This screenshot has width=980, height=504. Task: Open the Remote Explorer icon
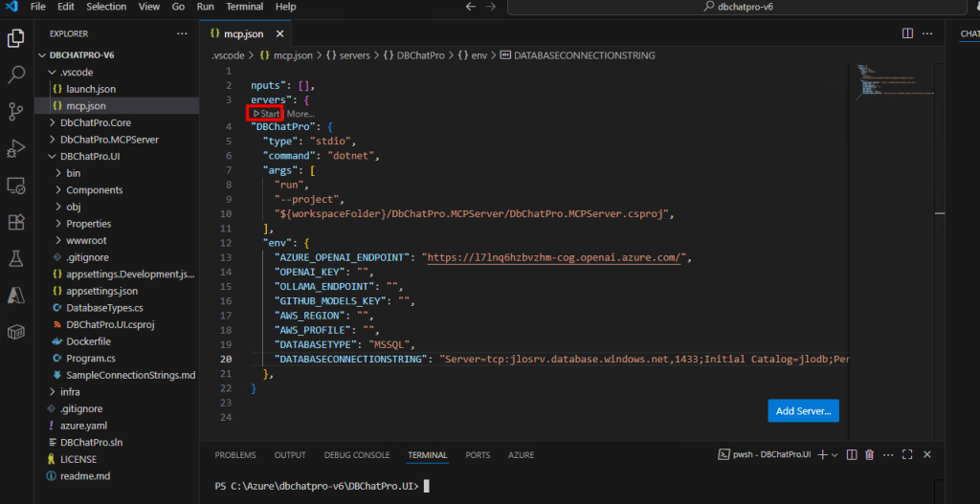click(15, 186)
